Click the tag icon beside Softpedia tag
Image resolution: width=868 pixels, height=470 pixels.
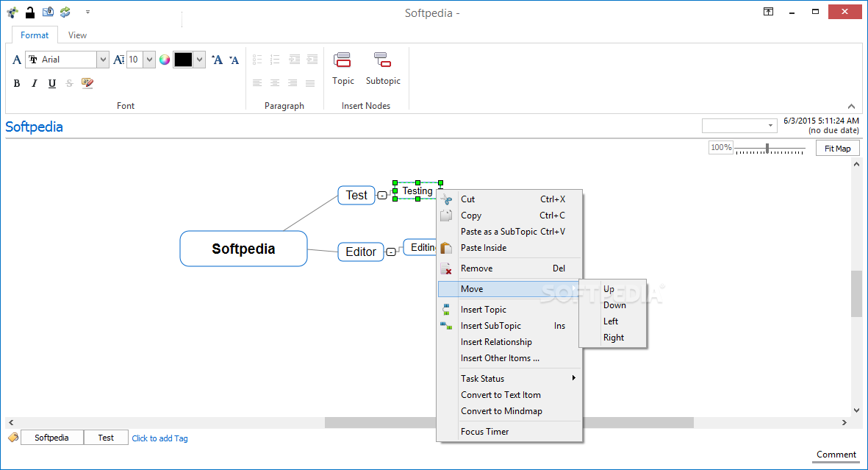13,438
